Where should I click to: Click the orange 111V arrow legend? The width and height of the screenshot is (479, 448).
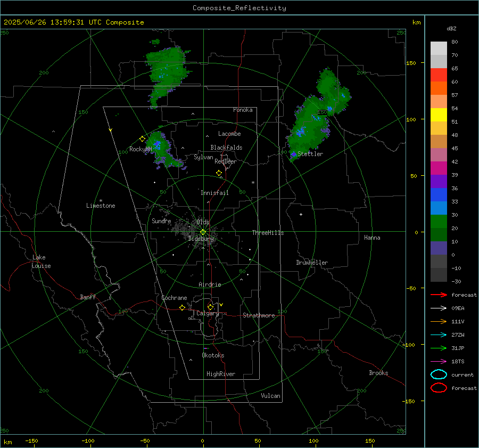point(439,321)
